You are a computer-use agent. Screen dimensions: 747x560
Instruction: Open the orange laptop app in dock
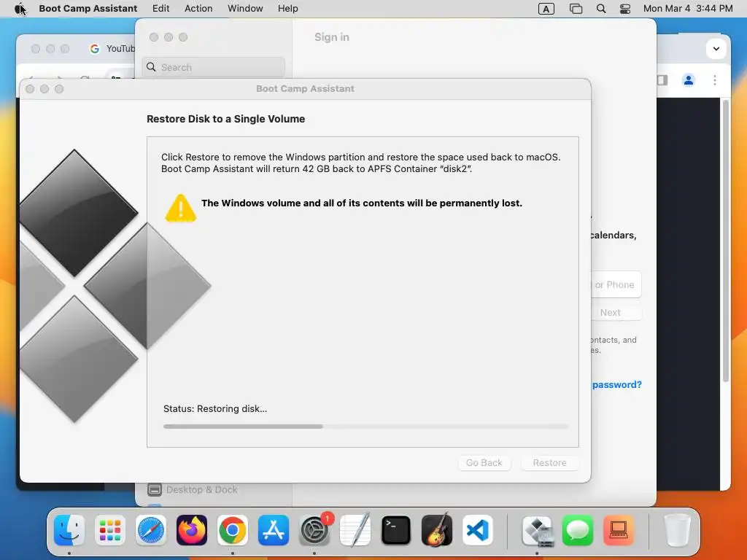[x=619, y=530]
